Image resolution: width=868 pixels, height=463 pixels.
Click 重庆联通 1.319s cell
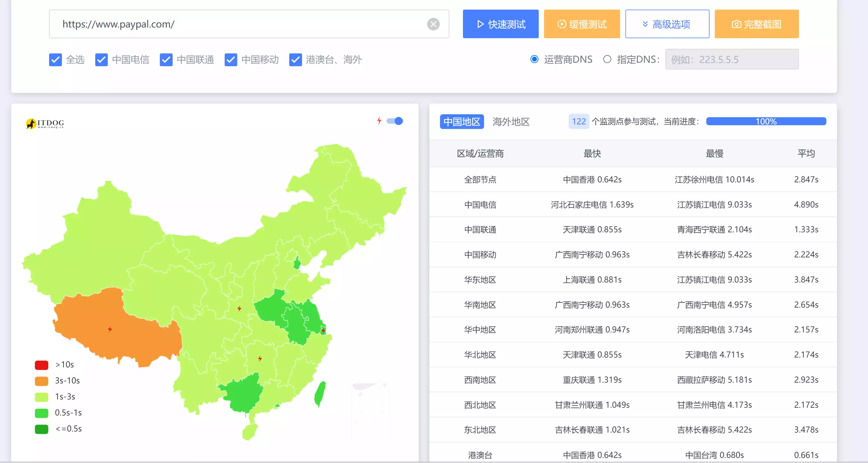point(592,380)
